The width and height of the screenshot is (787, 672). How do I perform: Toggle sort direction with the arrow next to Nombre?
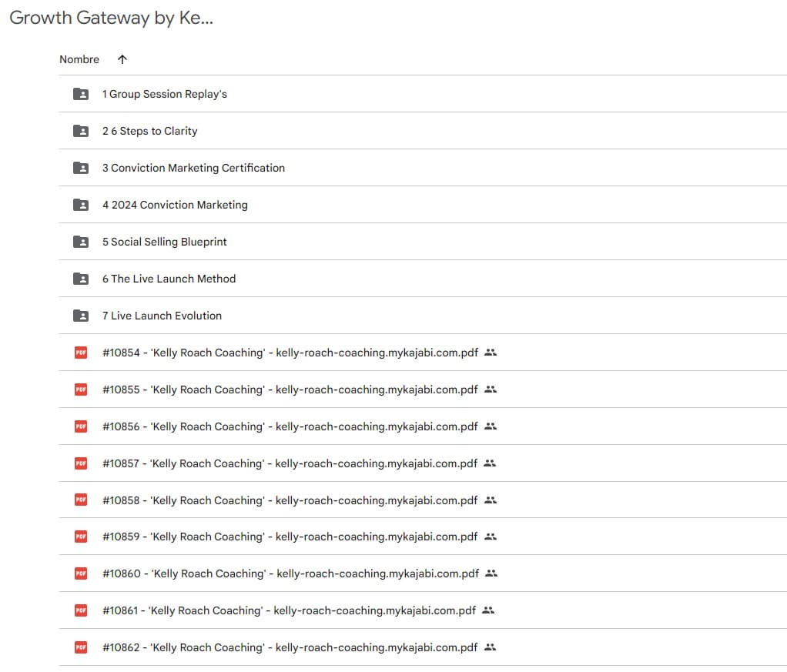(122, 59)
